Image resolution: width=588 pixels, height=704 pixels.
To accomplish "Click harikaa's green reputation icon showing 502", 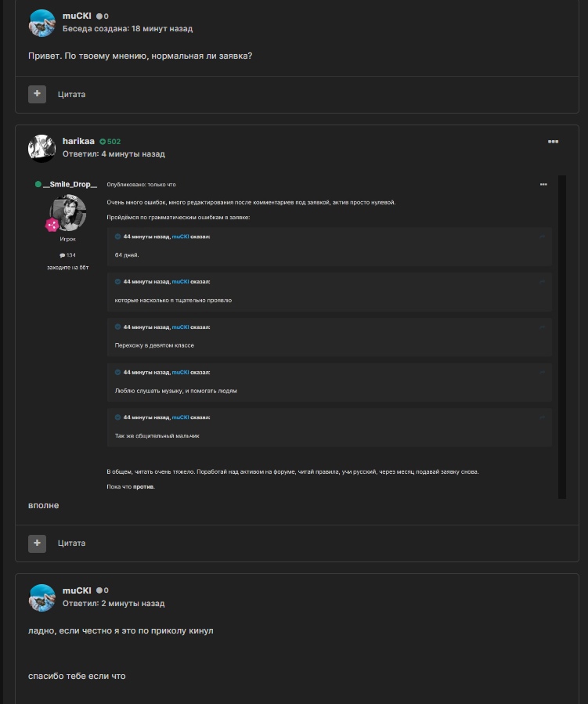I will (x=103, y=142).
